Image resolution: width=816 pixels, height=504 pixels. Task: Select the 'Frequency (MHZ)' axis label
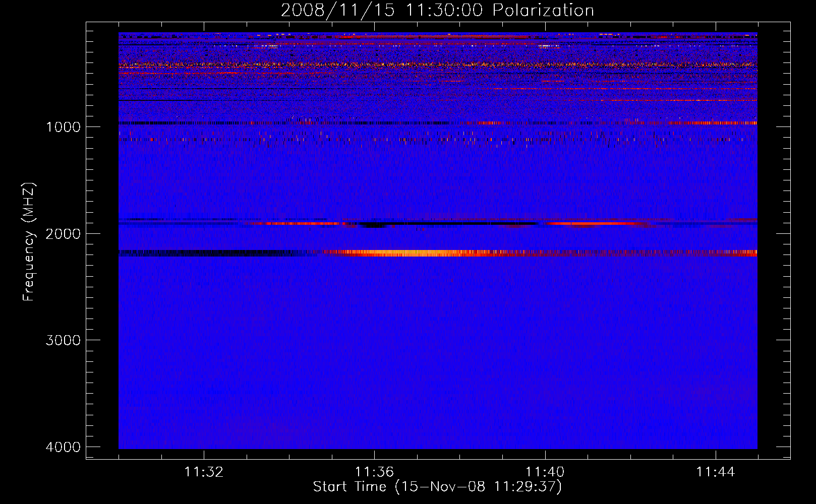[29, 241]
